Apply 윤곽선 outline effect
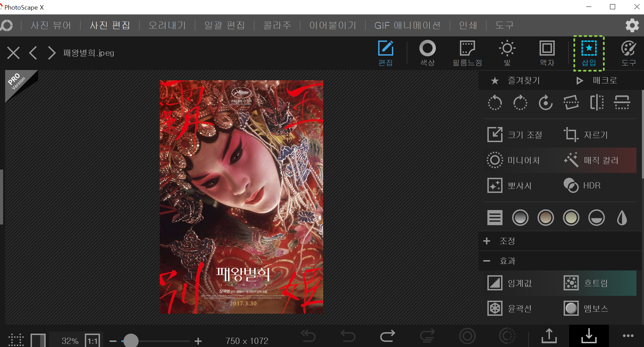 click(510, 308)
